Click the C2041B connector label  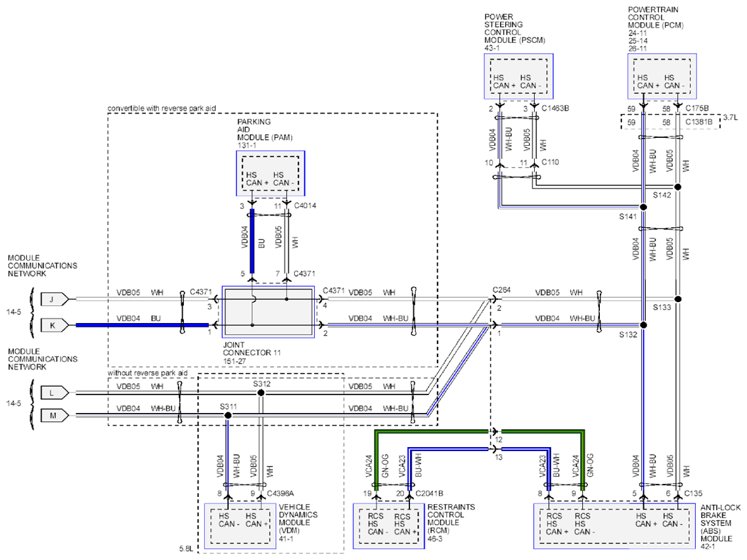tap(429, 494)
